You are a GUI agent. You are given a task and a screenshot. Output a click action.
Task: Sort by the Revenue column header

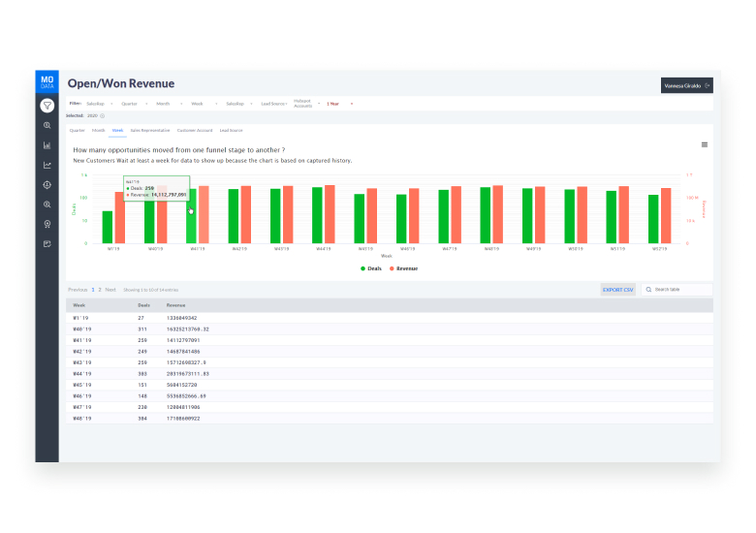point(176,305)
